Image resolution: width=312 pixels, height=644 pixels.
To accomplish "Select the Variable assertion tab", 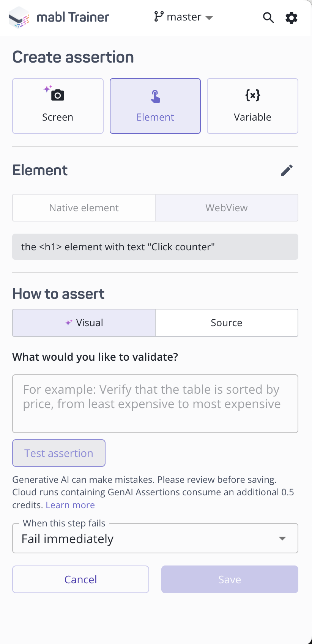I will (252, 106).
